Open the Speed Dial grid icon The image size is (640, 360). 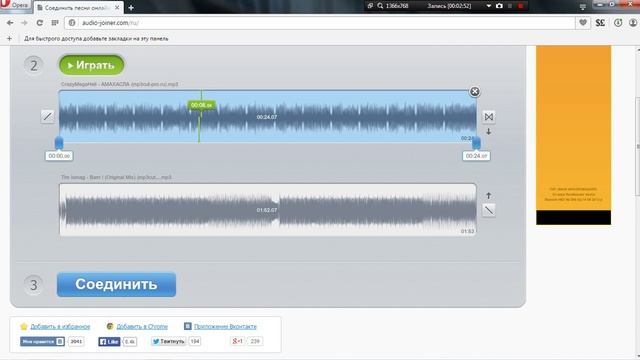[55, 23]
